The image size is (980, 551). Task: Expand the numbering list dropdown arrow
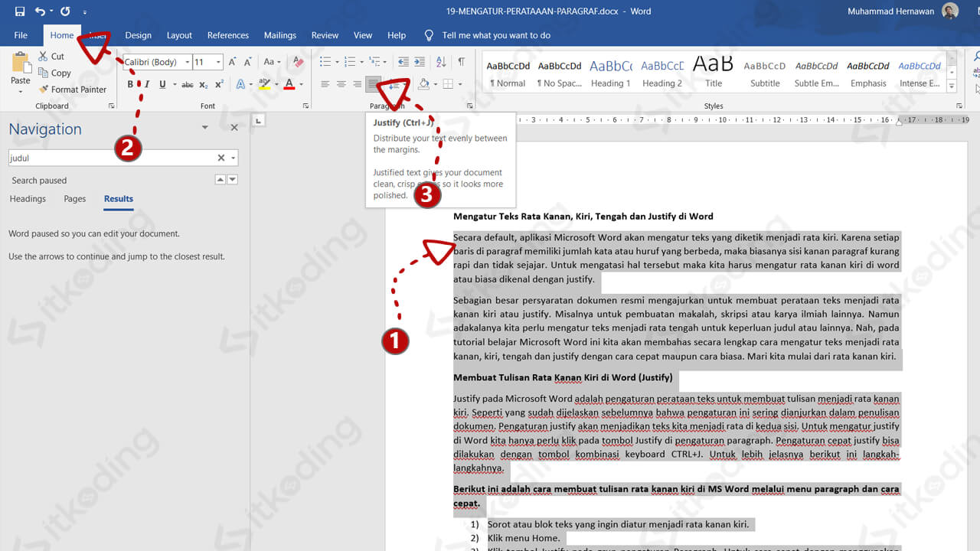tap(361, 62)
